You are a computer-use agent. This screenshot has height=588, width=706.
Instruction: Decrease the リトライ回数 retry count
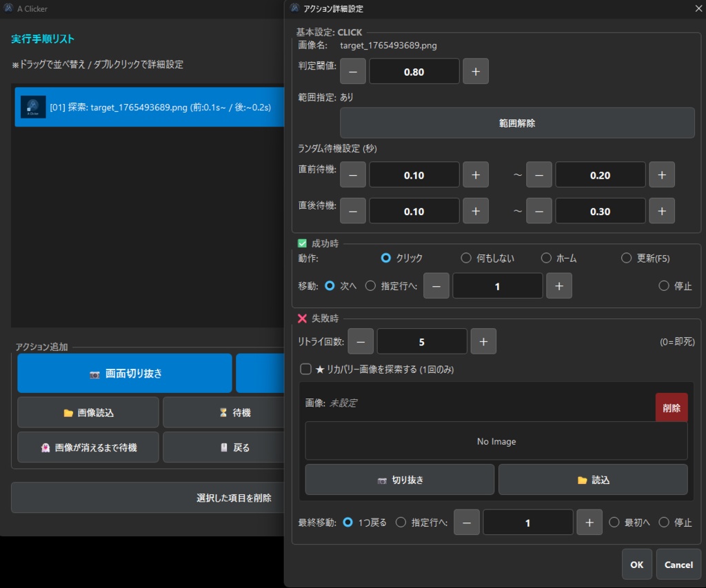[x=361, y=341]
